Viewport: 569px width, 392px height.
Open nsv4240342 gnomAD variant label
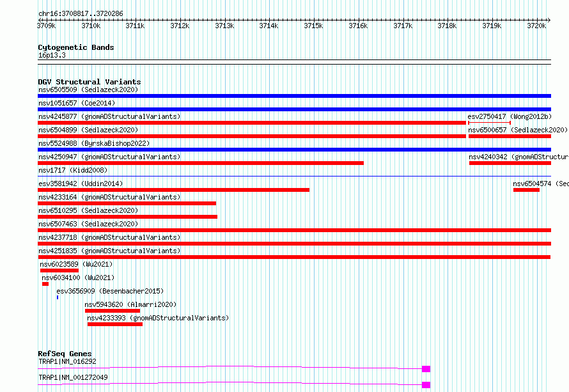(x=518, y=157)
